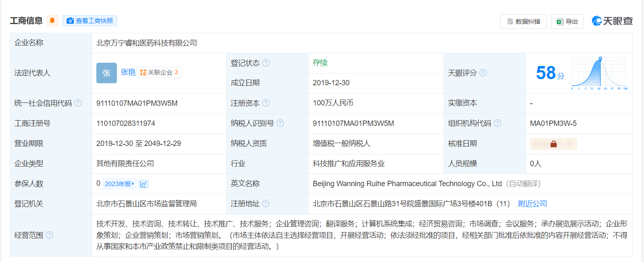Click the blue 张 avatar tile
This screenshot has height=262, width=644.
pyautogui.click(x=107, y=73)
